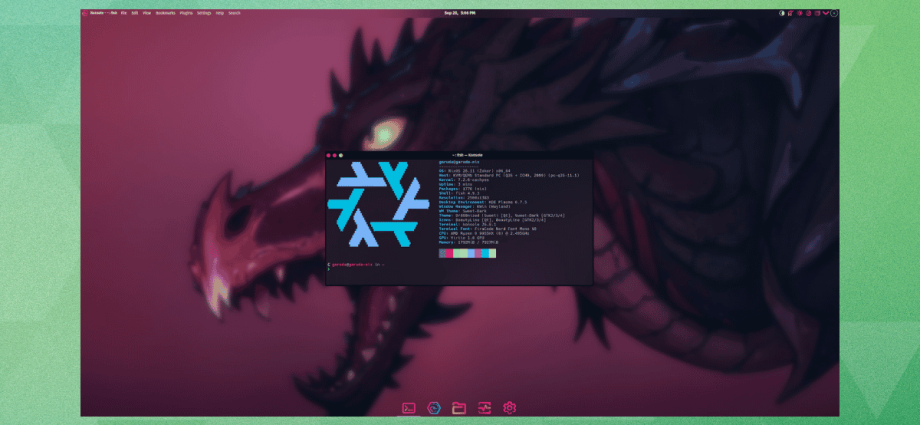Image resolution: width=920 pixels, height=425 pixels.
Task: Click the Memory line in terminal
Action: 468,242
